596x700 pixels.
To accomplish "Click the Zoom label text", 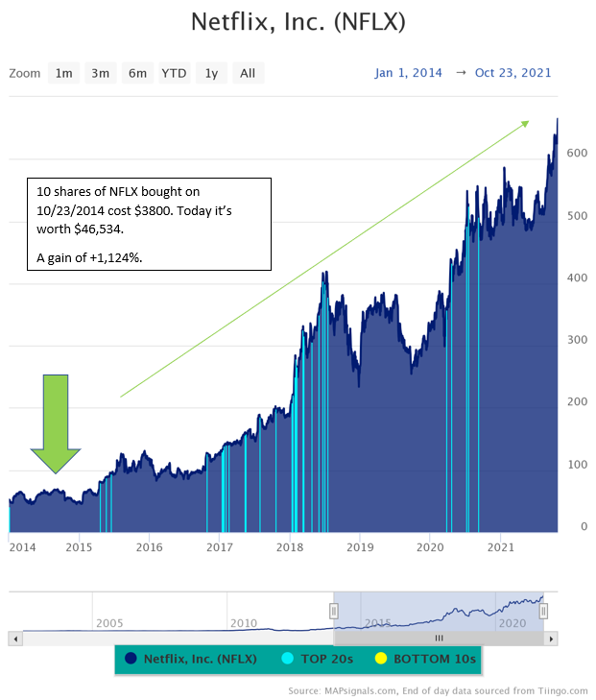I will coord(25,73).
